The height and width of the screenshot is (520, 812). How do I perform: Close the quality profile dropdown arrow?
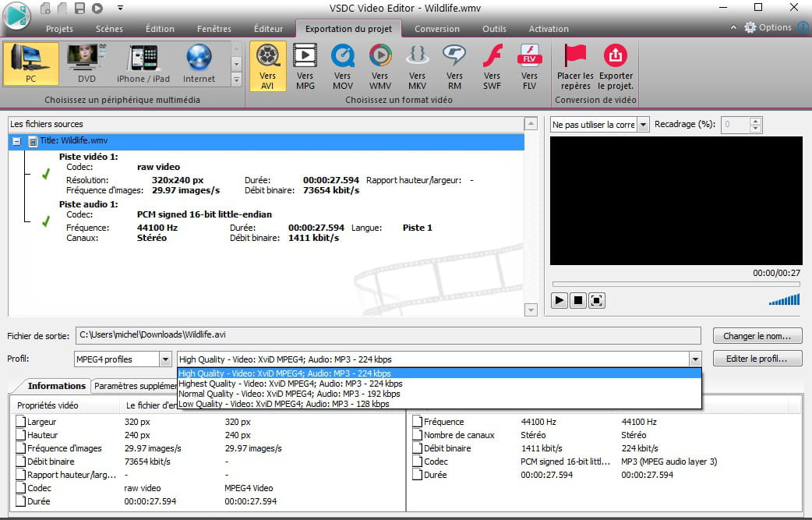point(695,359)
